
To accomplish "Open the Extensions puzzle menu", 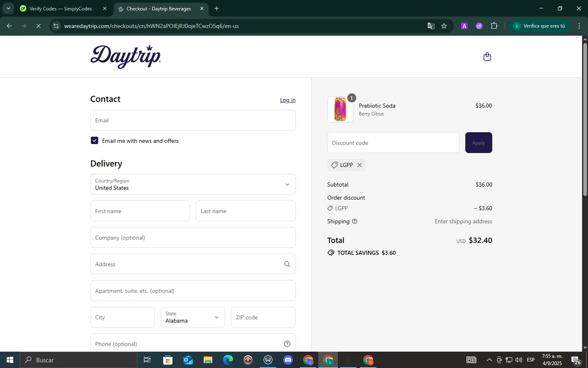I will [494, 26].
